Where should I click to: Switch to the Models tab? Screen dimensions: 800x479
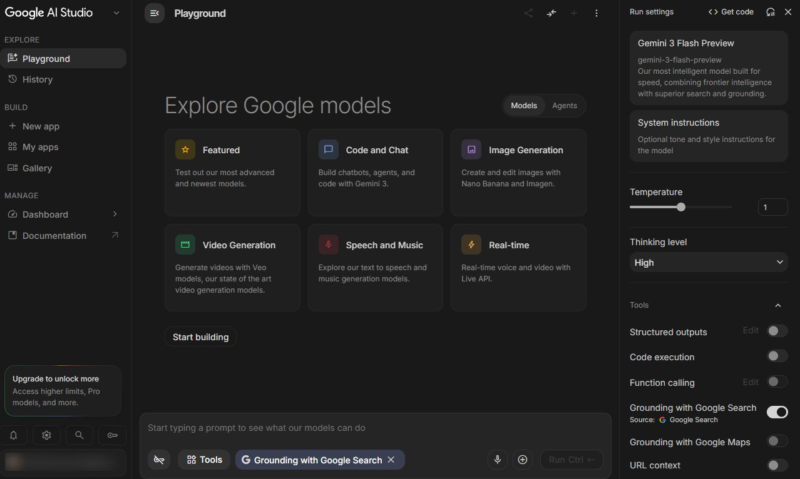(x=524, y=106)
